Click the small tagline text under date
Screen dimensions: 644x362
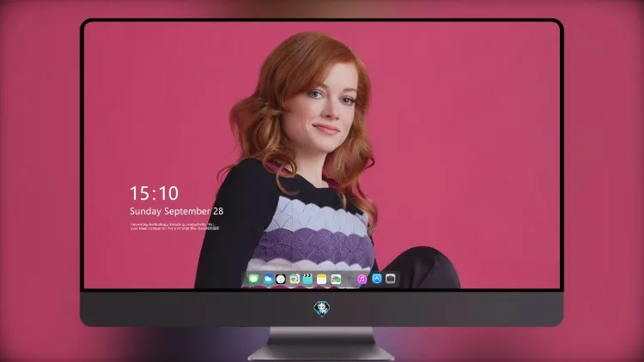(174, 226)
